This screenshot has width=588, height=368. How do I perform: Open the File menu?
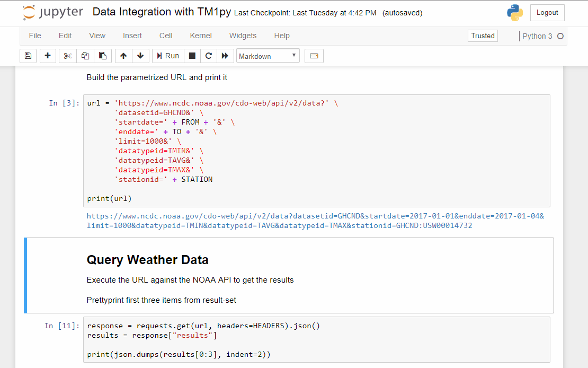pyautogui.click(x=35, y=36)
